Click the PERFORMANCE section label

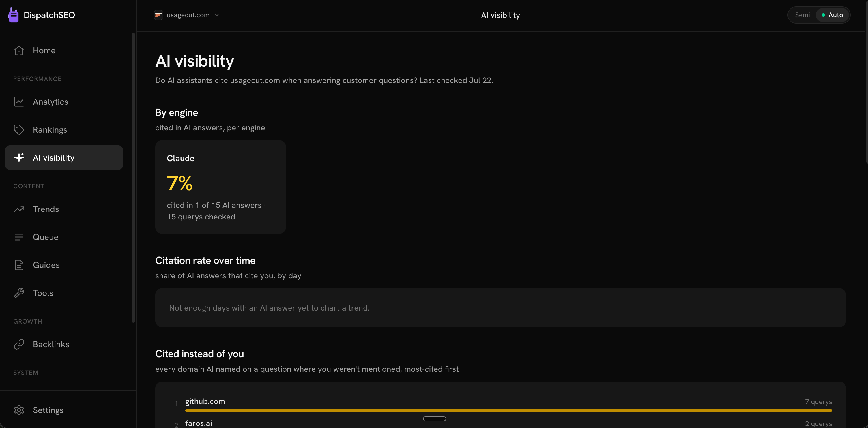pos(38,79)
